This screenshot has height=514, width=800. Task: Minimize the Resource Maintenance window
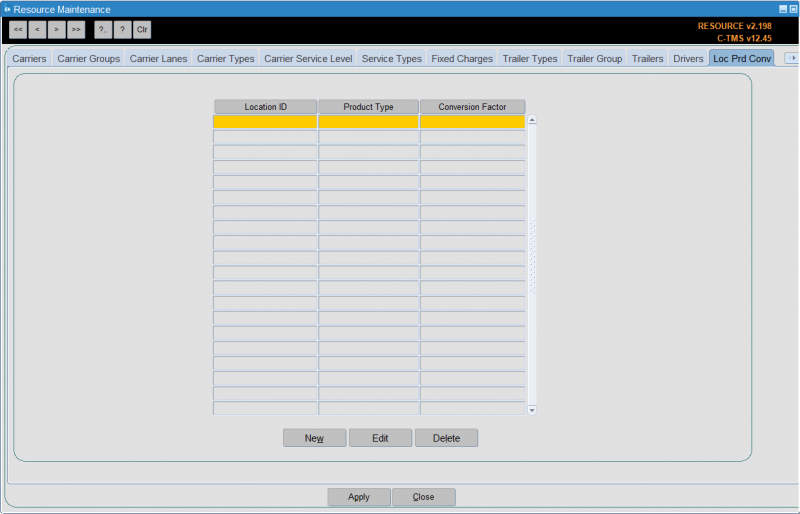pyautogui.click(x=783, y=9)
